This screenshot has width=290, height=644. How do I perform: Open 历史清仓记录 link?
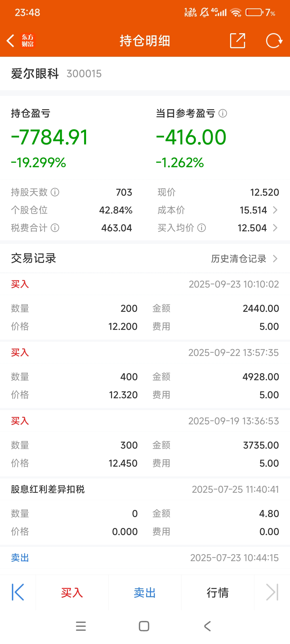[x=238, y=259]
